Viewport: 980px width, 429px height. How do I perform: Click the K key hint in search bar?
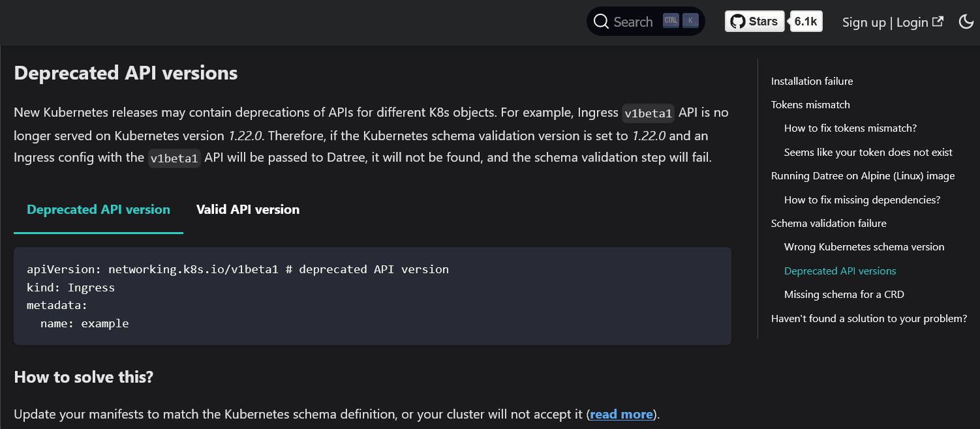coord(690,20)
